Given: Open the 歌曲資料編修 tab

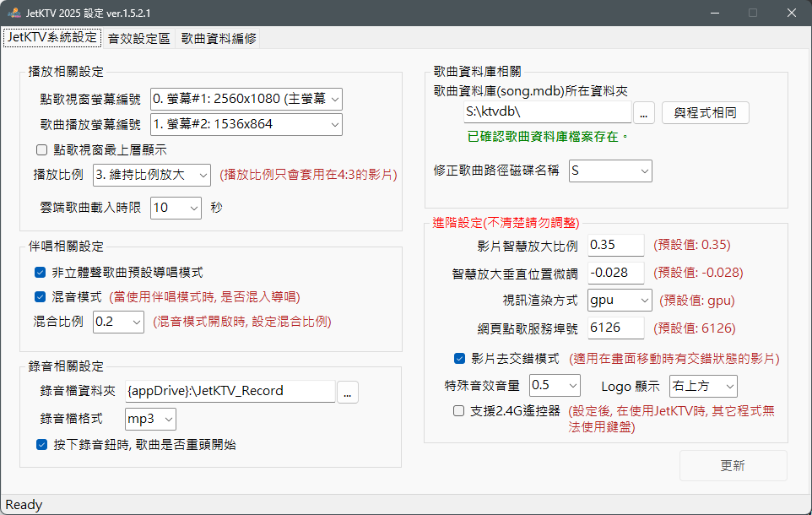Looking at the screenshot, I should 219,39.
